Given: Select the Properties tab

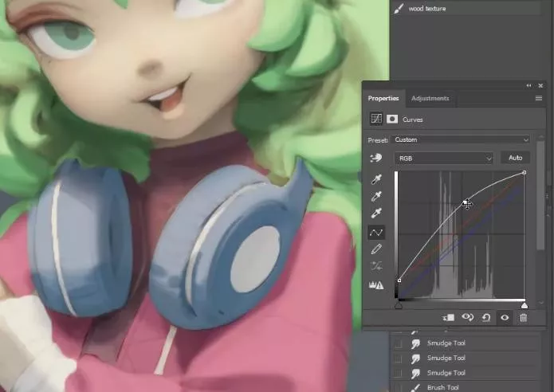Looking at the screenshot, I should coord(383,98).
